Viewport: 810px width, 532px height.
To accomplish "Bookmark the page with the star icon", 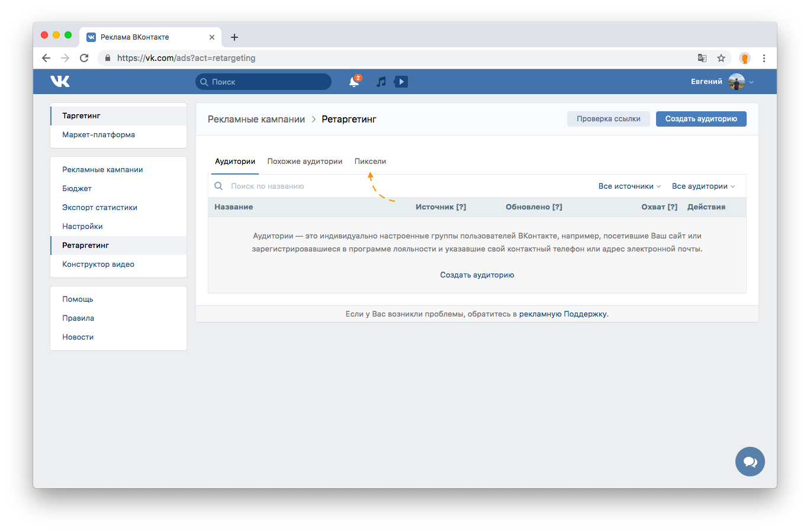I will click(721, 58).
